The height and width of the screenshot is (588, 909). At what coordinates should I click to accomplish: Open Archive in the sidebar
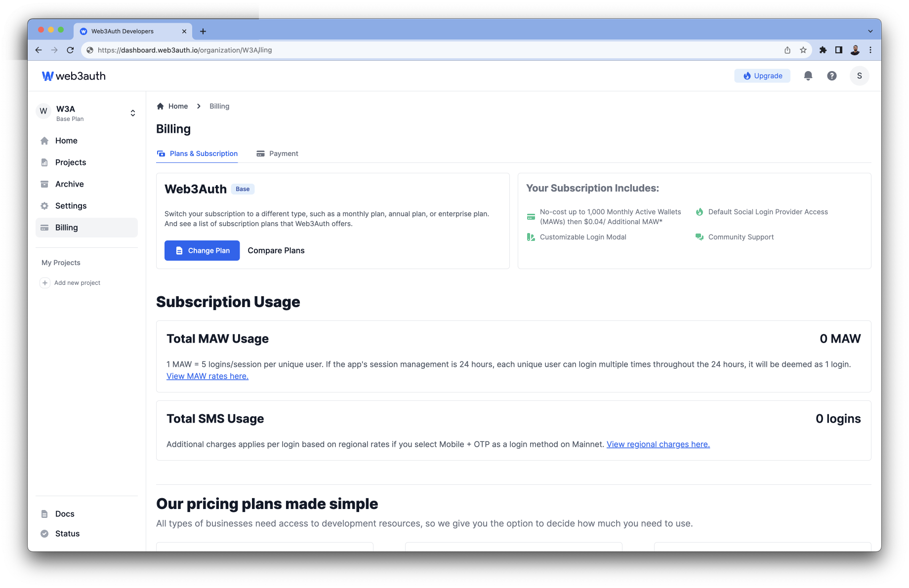point(86,184)
